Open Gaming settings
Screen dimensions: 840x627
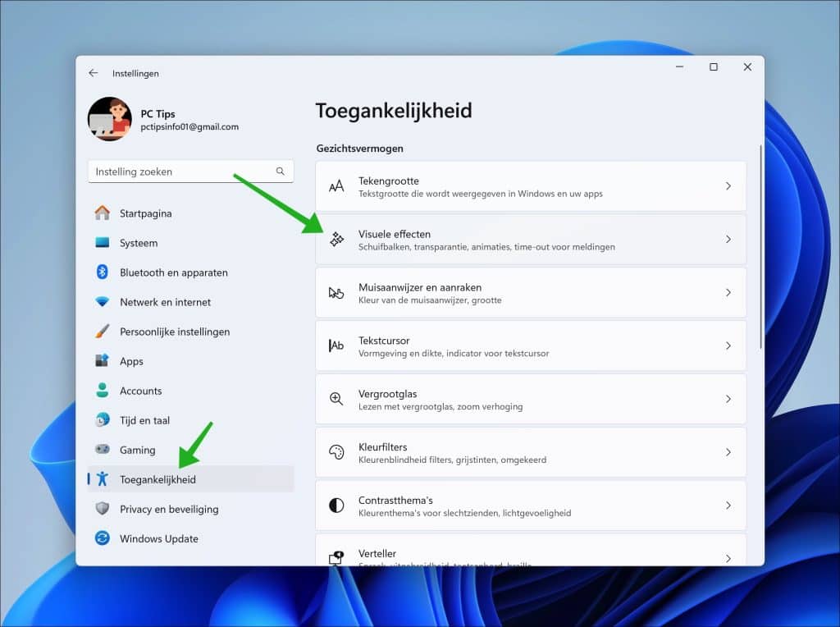pos(190,450)
